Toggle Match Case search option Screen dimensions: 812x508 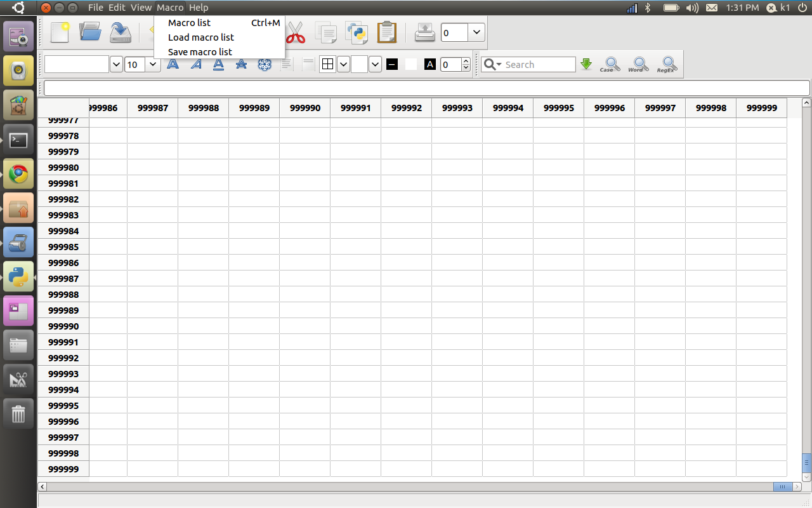(611, 64)
